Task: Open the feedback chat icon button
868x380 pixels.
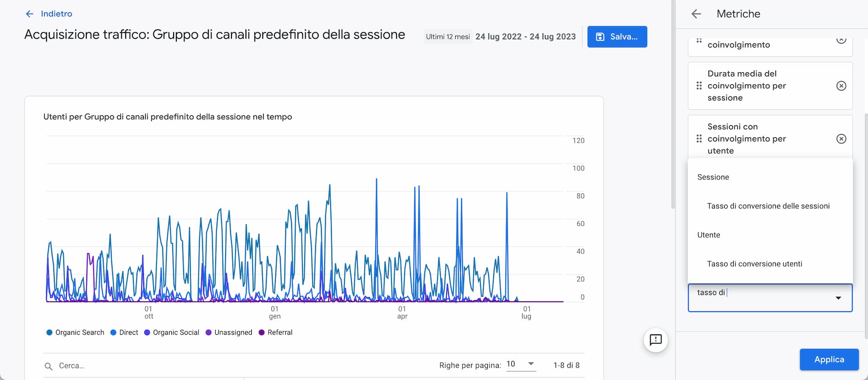Action: 656,340
